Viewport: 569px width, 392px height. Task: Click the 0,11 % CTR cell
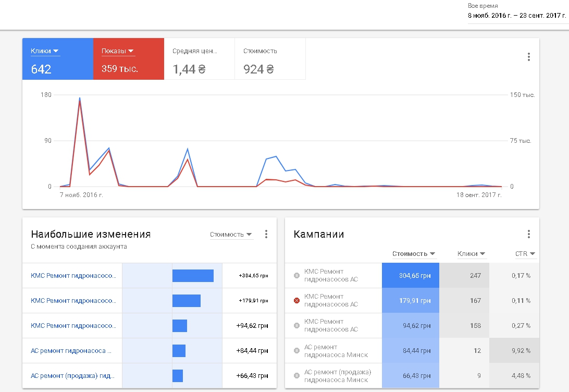point(514,301)
